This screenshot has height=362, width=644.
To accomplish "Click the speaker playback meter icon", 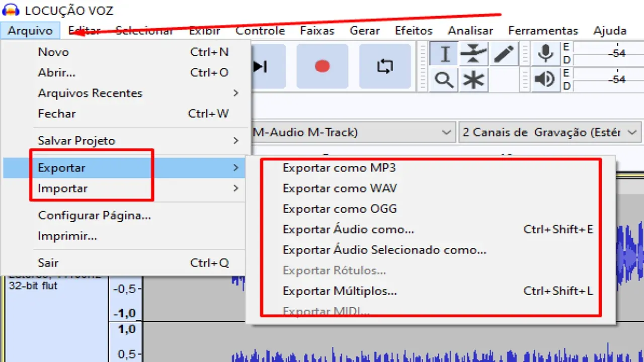I will [x=545, y=80].
